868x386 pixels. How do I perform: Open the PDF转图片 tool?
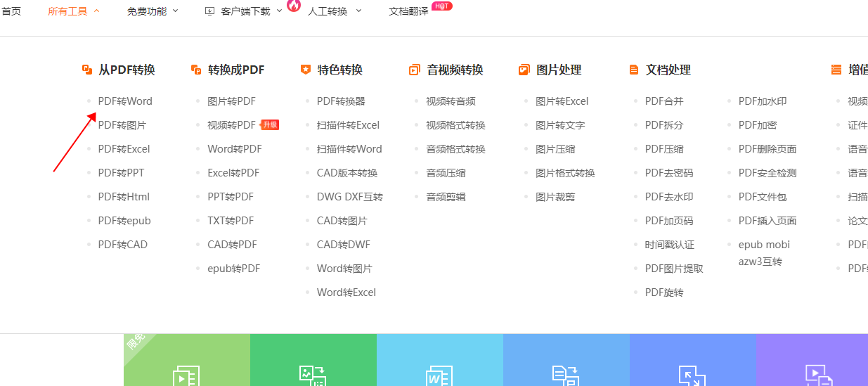[122, 125]
